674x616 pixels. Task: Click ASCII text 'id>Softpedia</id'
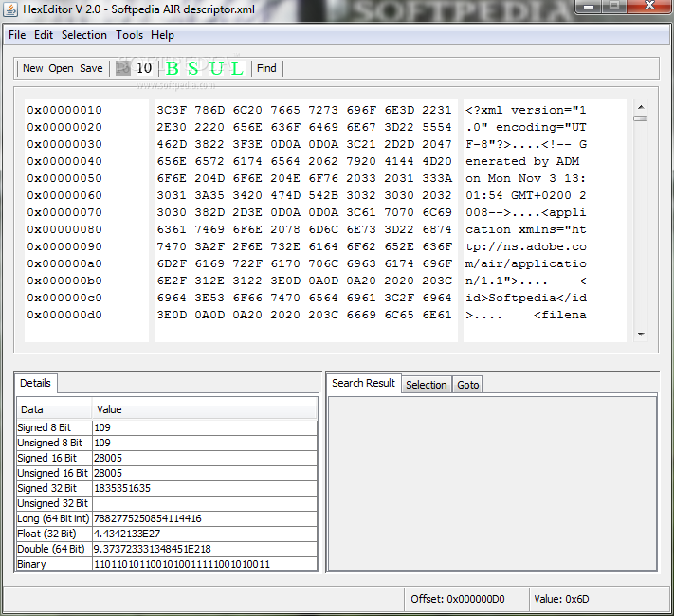pyautogui.click(x=526, y=298)
